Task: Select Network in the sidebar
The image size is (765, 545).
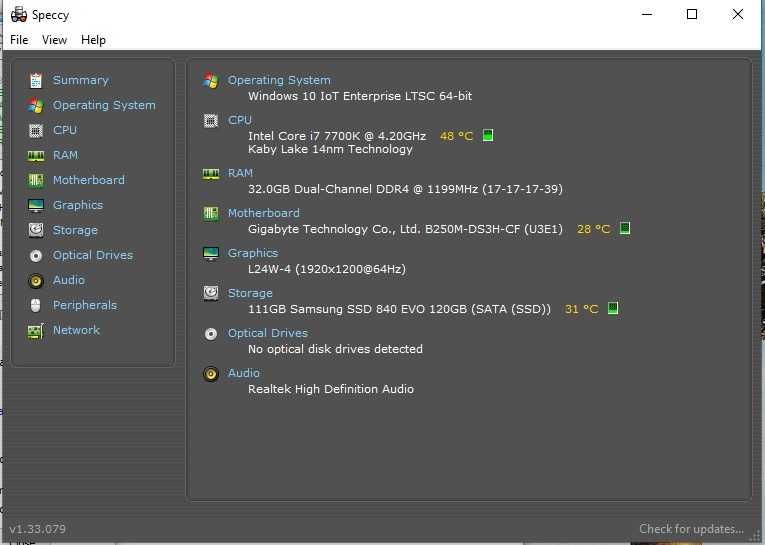Action: [x=76, y=330]
